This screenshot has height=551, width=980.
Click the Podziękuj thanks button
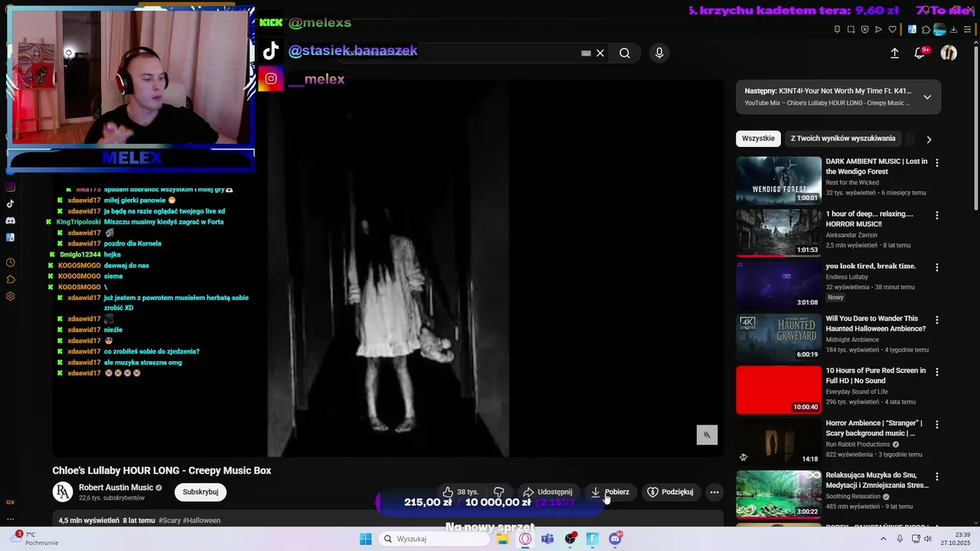coord(670,492)
